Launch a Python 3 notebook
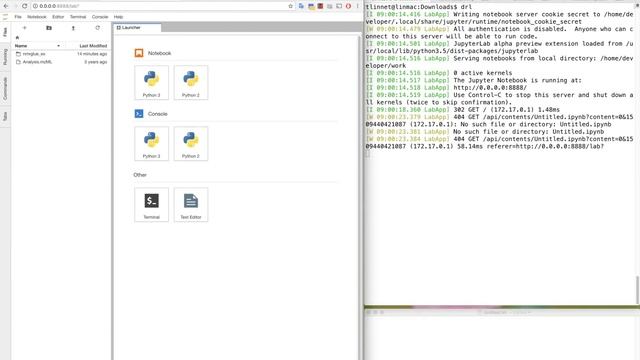 point(151,83)
